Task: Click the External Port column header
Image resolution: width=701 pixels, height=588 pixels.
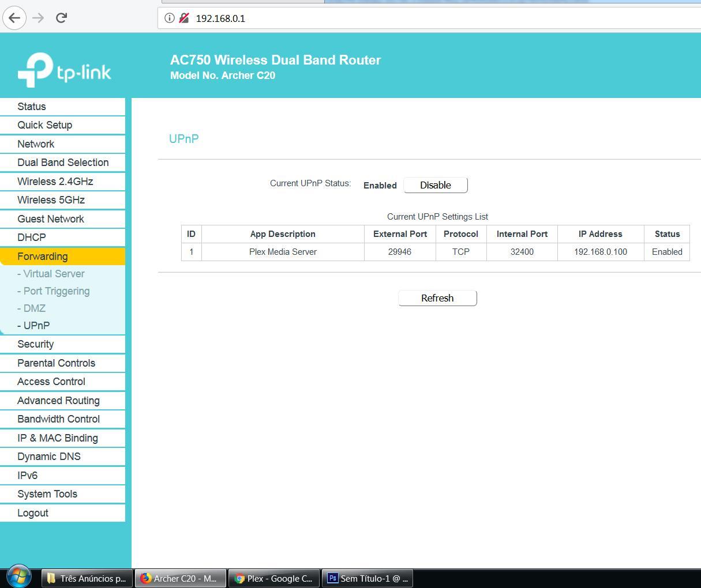Action: point(400,234)
